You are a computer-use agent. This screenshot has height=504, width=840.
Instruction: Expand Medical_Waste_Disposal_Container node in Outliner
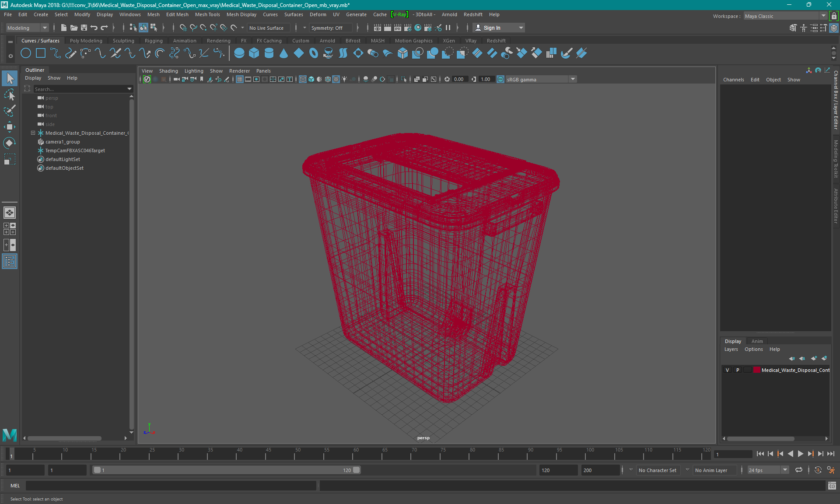[33, 133]
